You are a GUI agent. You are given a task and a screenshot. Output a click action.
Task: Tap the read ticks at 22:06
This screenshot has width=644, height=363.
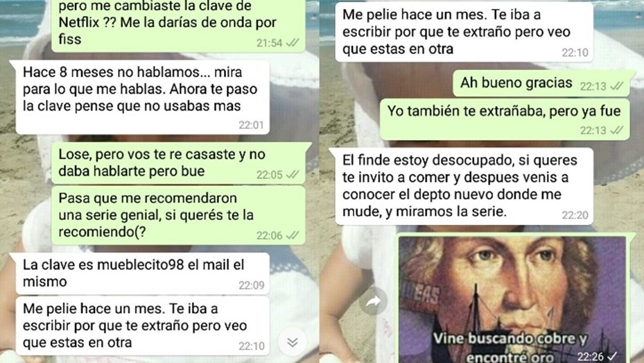pyautogui.click(x=293, y=235)
